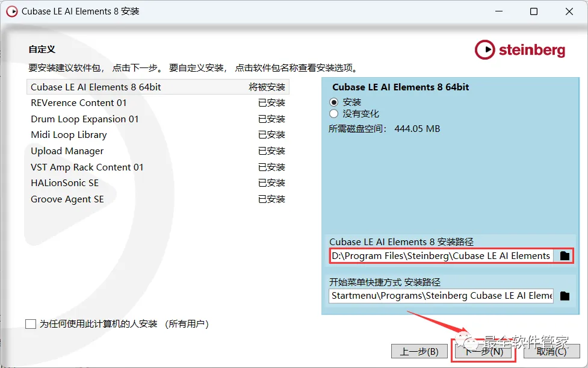Click 已安装 status next to Groove Agent SE
The image size is (588, 368).
coord(271,199)
